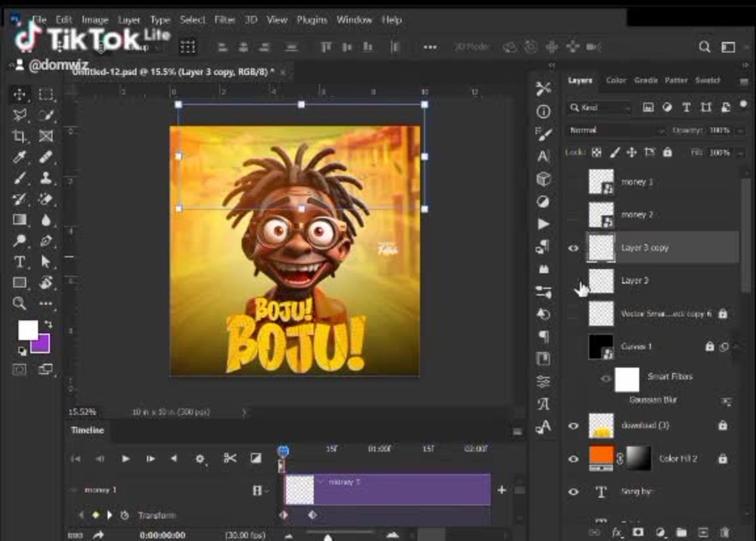Select the Eyedropper tool
This screenshot has width=756, height=541.
pyautogui.click(x=19, y=157)
